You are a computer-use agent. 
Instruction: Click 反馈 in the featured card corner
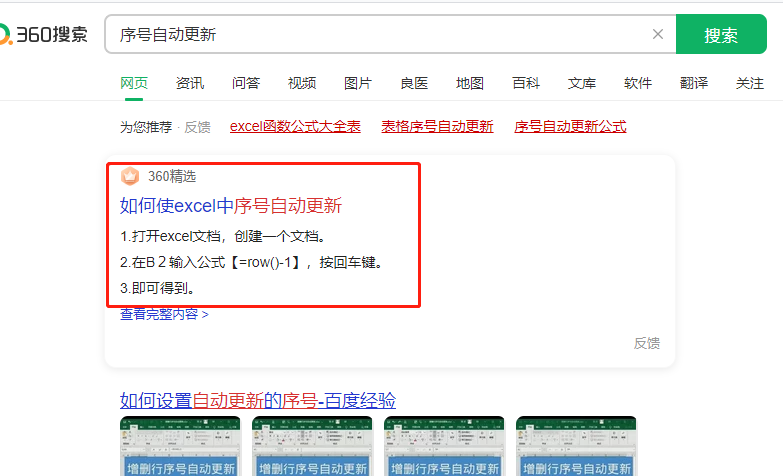pyautogui.click(x=647, y=343)
